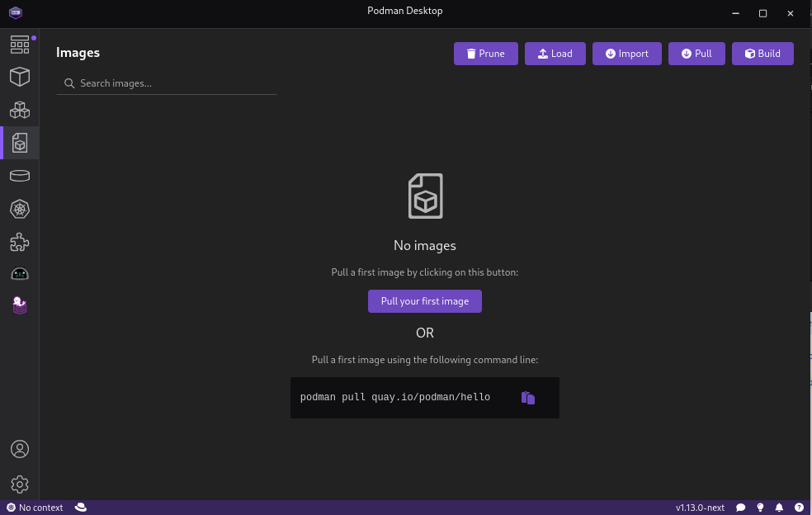Screen dimensions: 812x515
Task: Copy the podman pull command
Action: [x=527, y=397]
